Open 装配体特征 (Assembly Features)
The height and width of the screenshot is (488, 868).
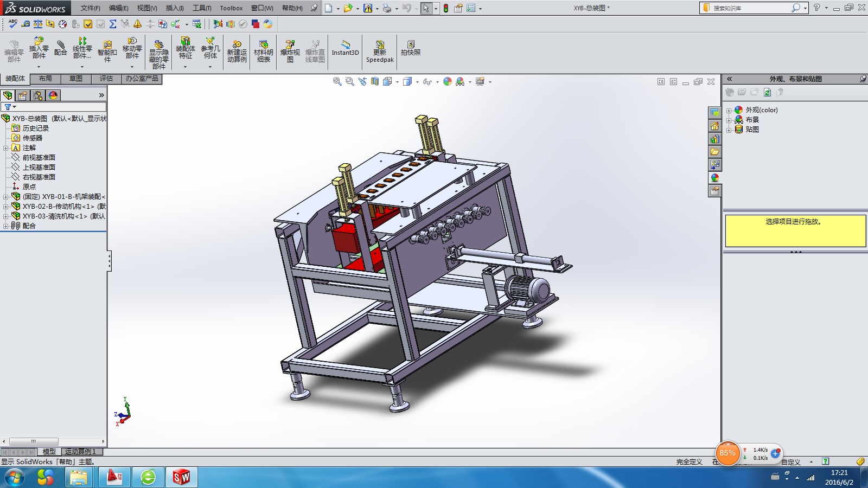click(186, 48)
